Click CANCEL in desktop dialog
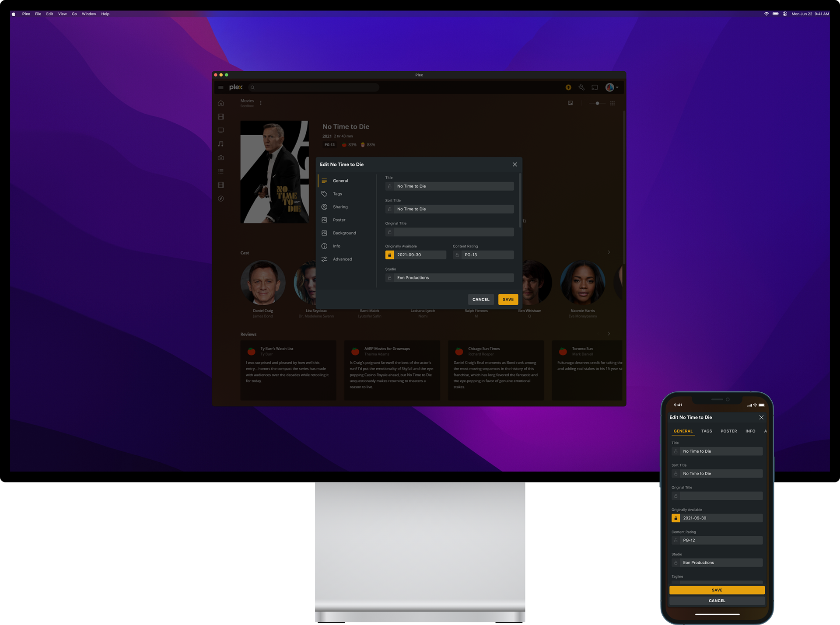The width and height of the screenshot is (840, 625). click(x=481, y=300)
